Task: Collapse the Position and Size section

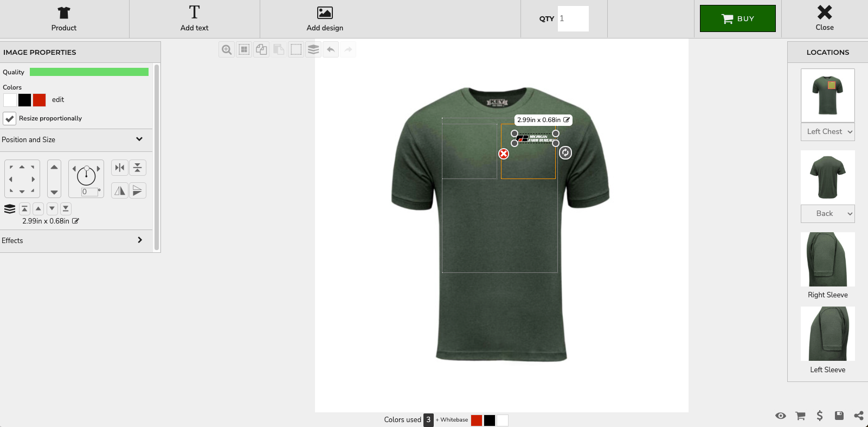Action: pos(139,139)
